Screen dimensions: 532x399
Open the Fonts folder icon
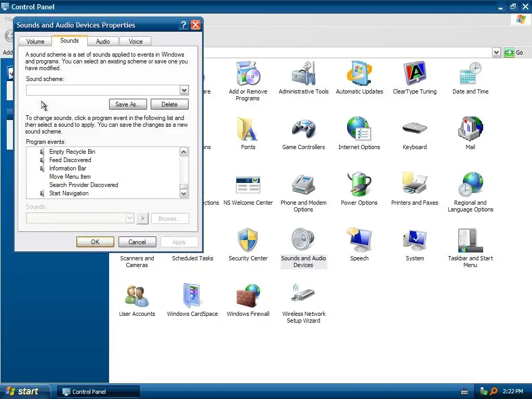pos(248,129)
